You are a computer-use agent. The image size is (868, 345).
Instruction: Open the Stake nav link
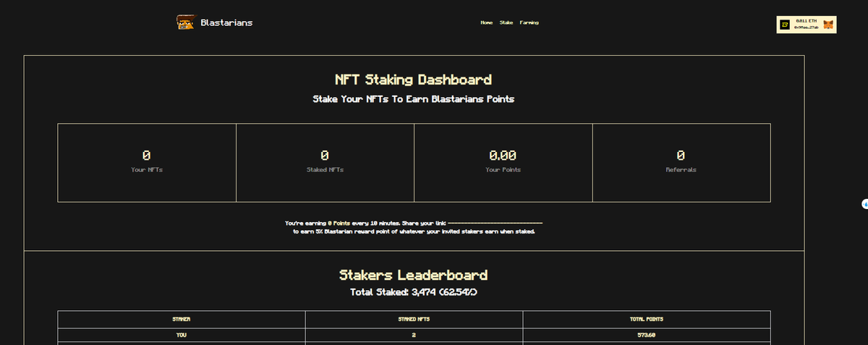pyautogui.click(x=506, y=22)
